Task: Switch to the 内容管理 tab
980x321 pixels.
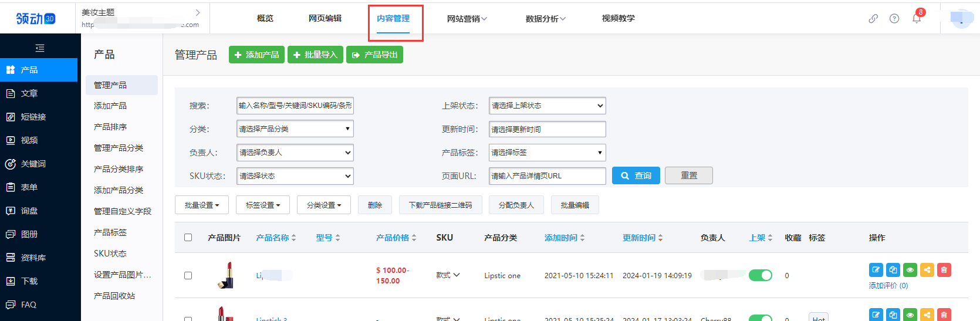Action: pyautogui.click(x=393, y=18)
